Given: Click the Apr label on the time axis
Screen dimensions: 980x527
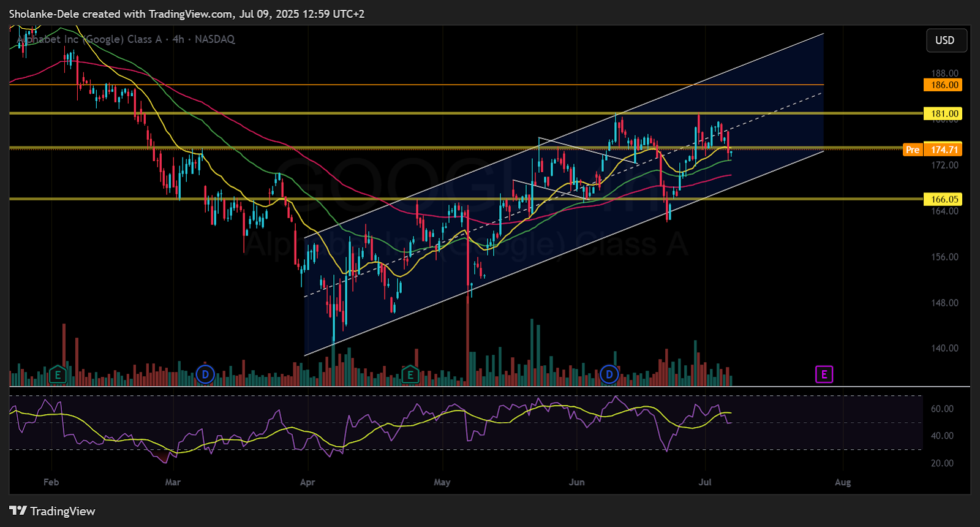Looking at the screenshot, I should click(x=307, y=482).
